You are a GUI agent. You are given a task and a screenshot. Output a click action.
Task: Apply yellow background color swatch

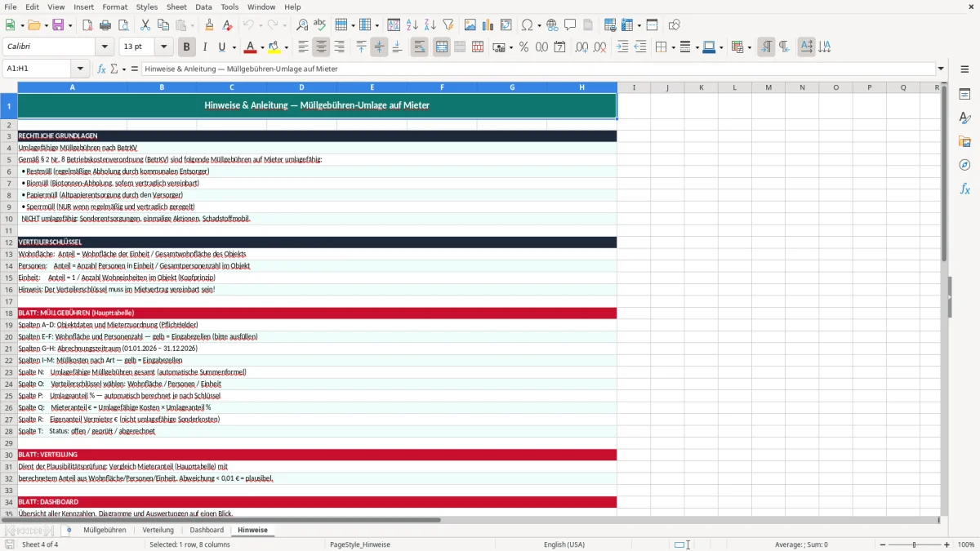pyautogui.click(x=274, y=47)
